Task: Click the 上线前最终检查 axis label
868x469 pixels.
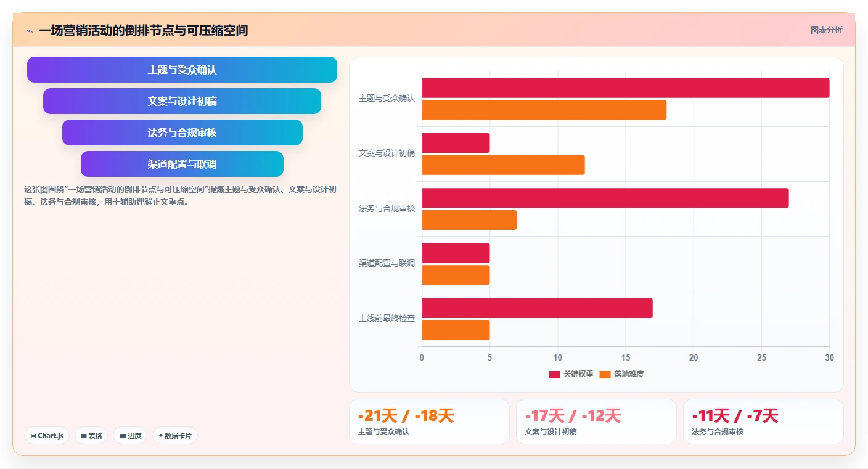Action: (387, 319)
